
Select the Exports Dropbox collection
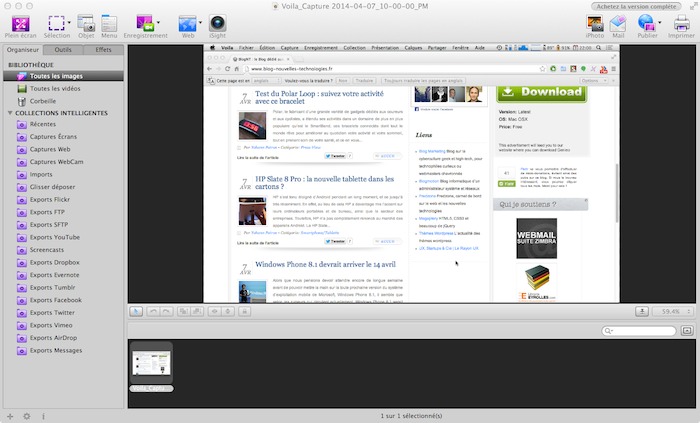tap(63, 262)
